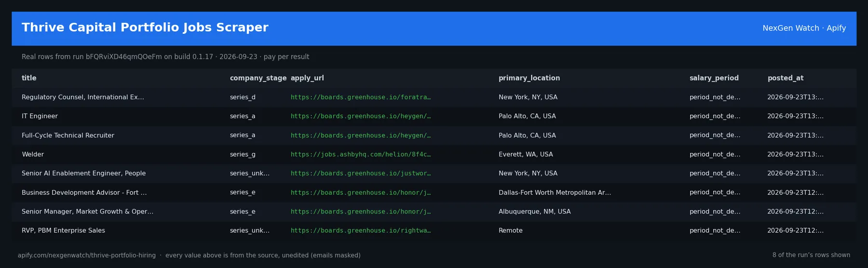Click the 'Albuquerque, NM, USA' location cell

tap(534, 212)
